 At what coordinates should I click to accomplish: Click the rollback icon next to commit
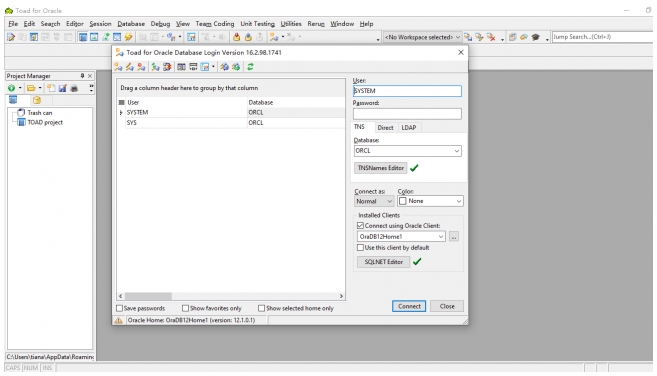(x=248, y=37)
